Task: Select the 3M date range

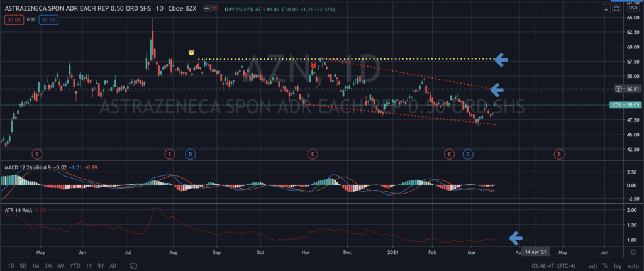Action: pyautogui.click(x=48, y=266)
